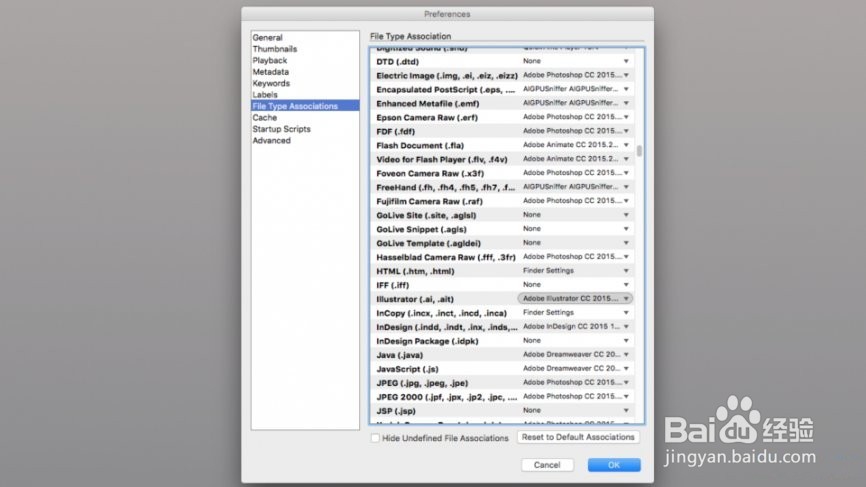Select the InDesign Package (.idpk) label
Viewport: 866px width, 487px height.
tap(427, 341)
